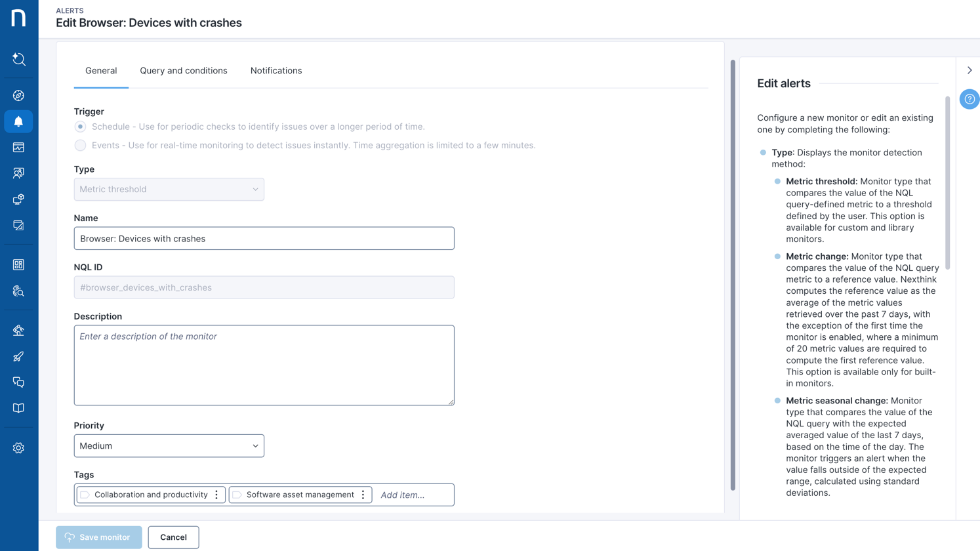This screenshot has height=551, width=980.
Task: Click into the Description text area
Action: click(x=264, y=365)
